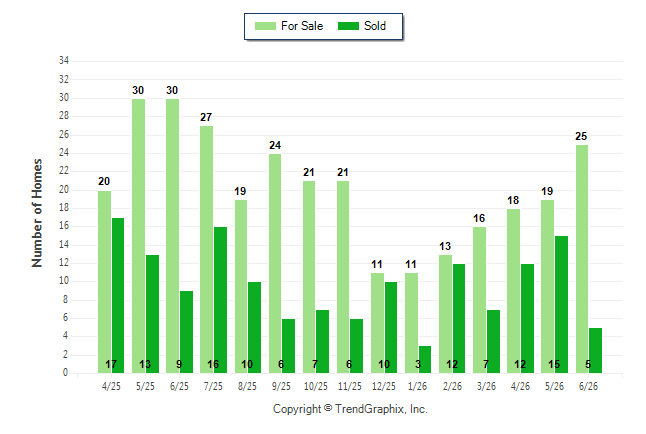This screenshot has width=646, height=434.
Task: Click the 7/25 Sold bar showing 16
Action: [220, 300]
